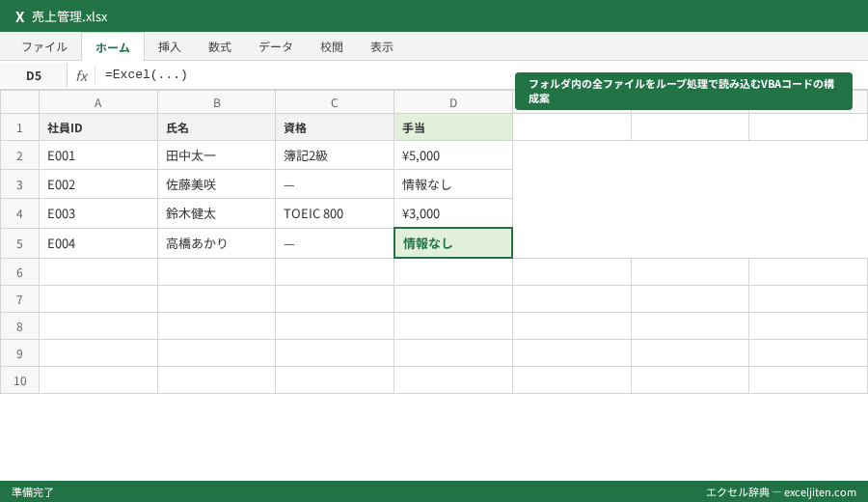Select cell containing E003

98,213
